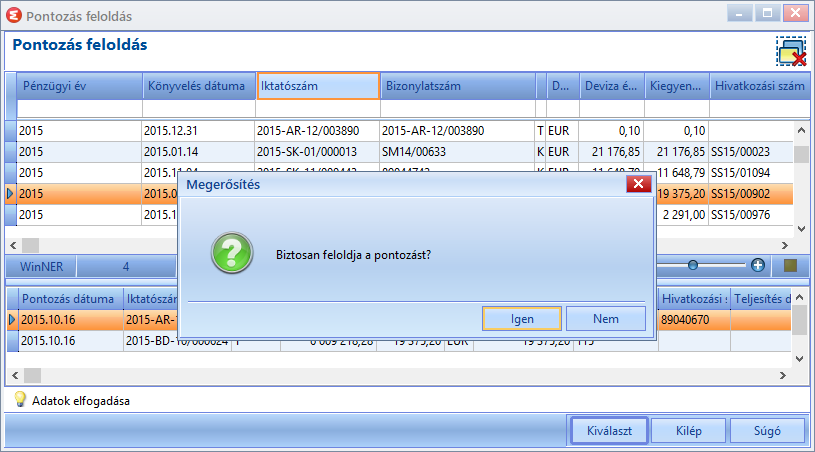Click the row arrow of the 89040670 row
The width and height of the screenshot is (815, 452).
(x=12, y=320)
